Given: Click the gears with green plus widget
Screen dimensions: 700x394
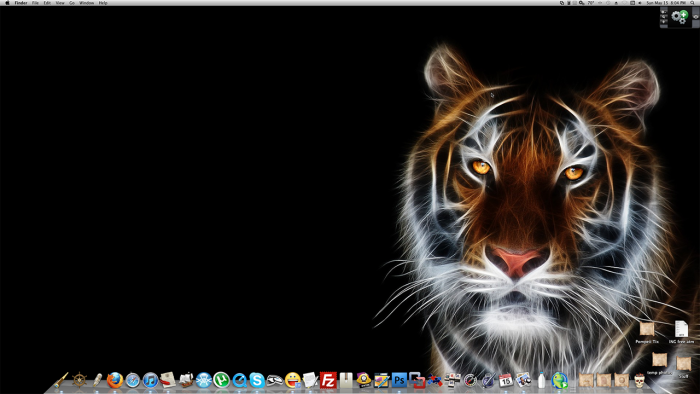Looking at the screenshot, I should click(x=680, y=17).
